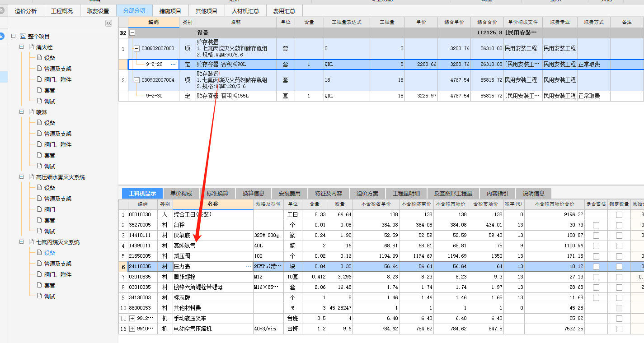Click the document icon beside 喷淋
644x343 pixels.
coord(31,112)
